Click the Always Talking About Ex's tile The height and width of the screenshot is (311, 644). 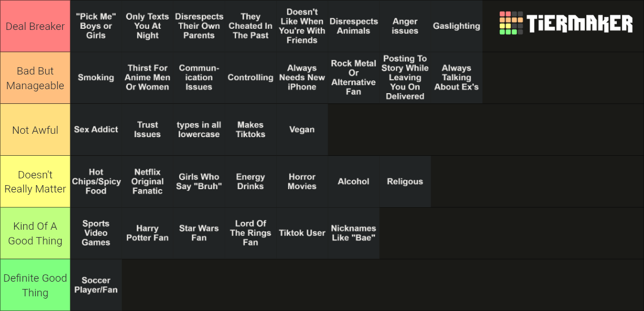456,77
